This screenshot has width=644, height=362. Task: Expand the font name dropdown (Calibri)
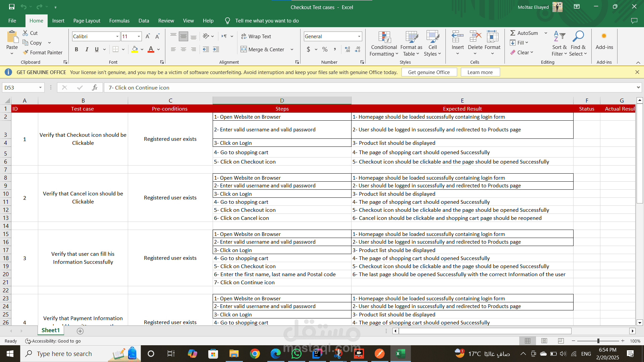point(117,36)
